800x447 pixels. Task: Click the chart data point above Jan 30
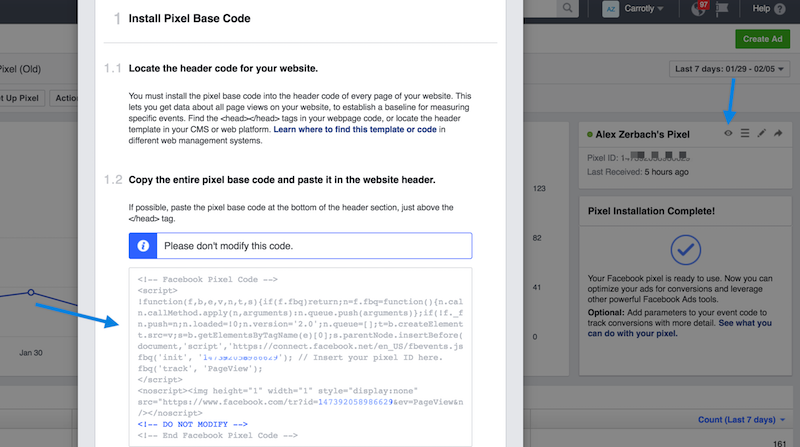click(x=31, y=292)
